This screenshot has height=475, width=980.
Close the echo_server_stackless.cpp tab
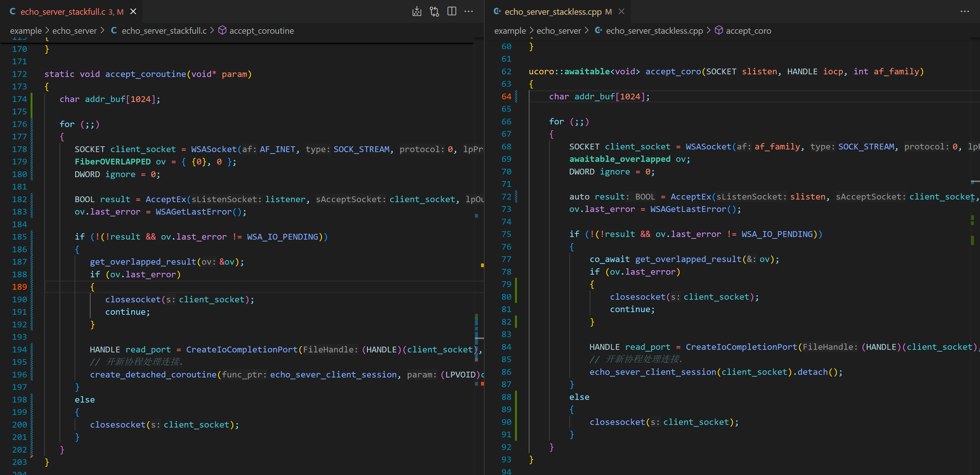click(x=621, y=11)
